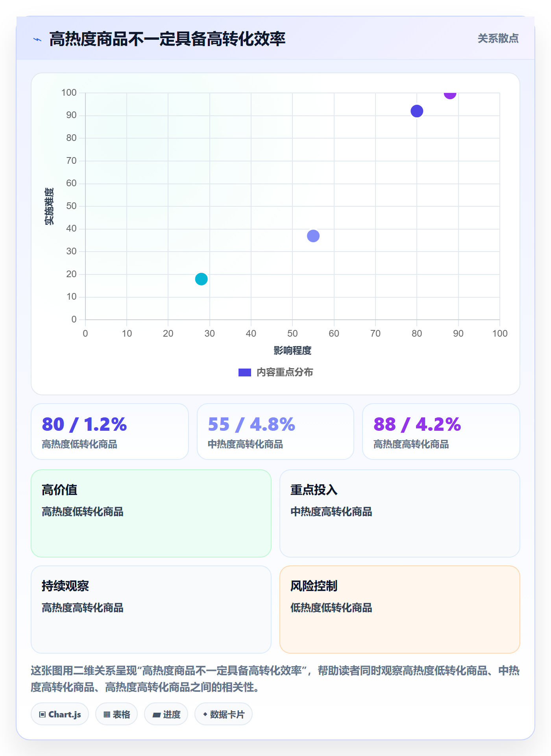Click the square icon in Chart.js chip

[x=43, y=715]
